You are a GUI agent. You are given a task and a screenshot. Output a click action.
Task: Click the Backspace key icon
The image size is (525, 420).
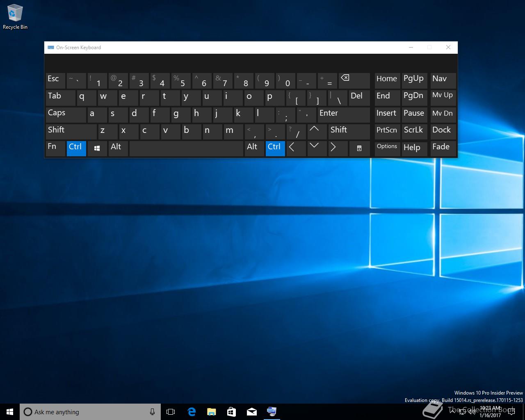click(354, 80)
